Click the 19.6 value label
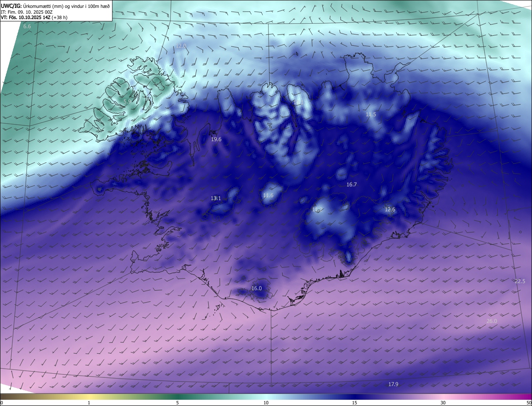This screenshot has height=406, width=532. click(216, 139)
